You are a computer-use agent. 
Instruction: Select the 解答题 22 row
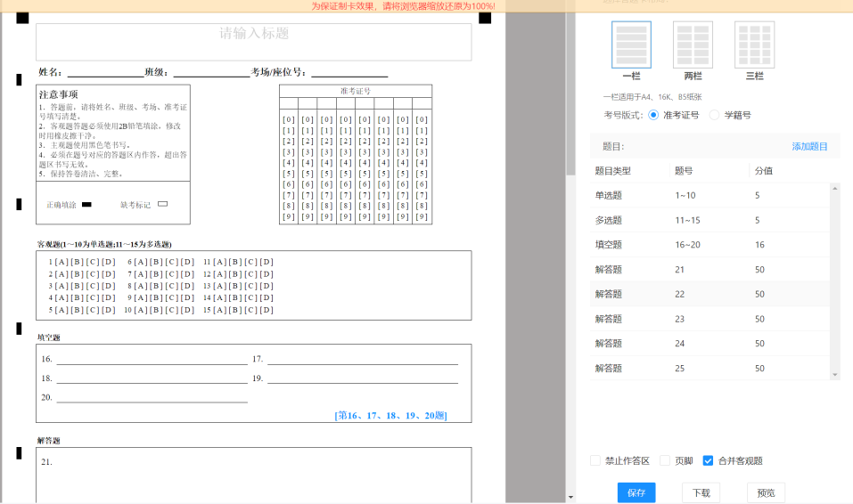click(x=709, y=294)
